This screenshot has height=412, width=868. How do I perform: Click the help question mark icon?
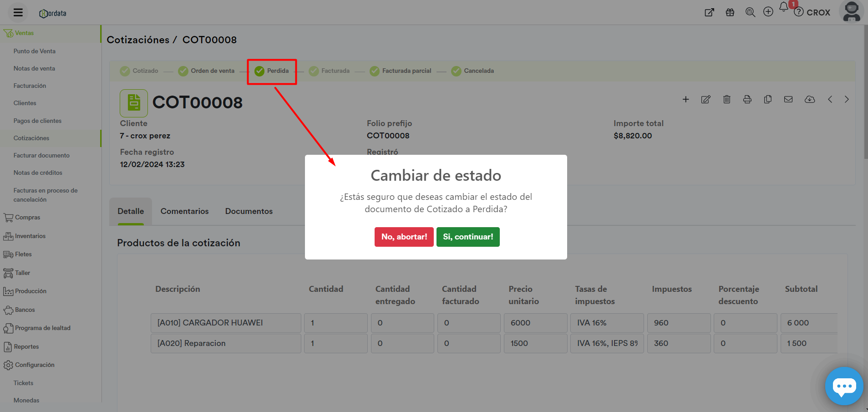click(x=798, y=12)
